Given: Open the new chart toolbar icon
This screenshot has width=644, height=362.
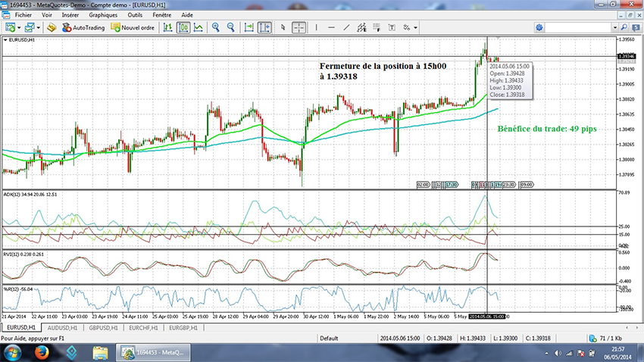Looking at the screenshot, I should [11, 27].
